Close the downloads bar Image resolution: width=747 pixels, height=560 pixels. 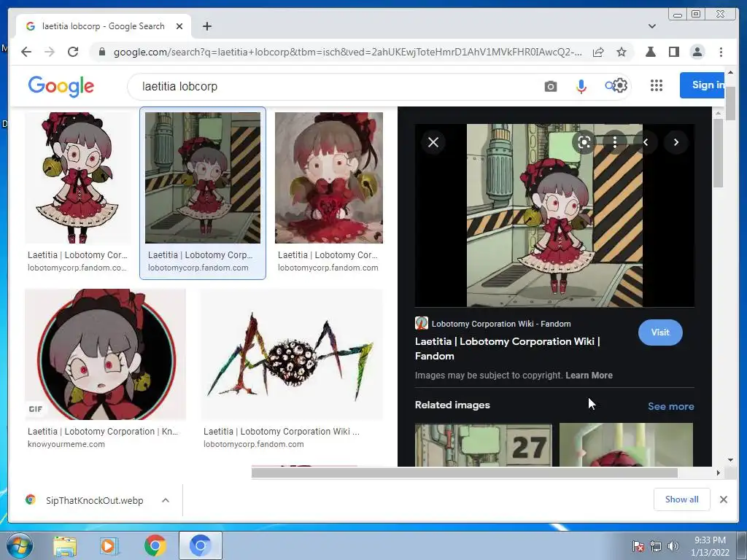pos(723,499)
